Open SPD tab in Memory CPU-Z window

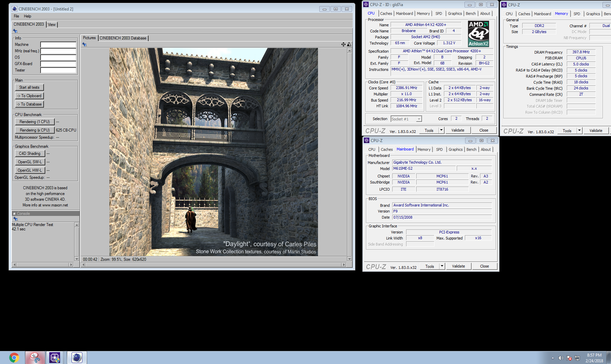pyautogui.click(x=577, y=14)
